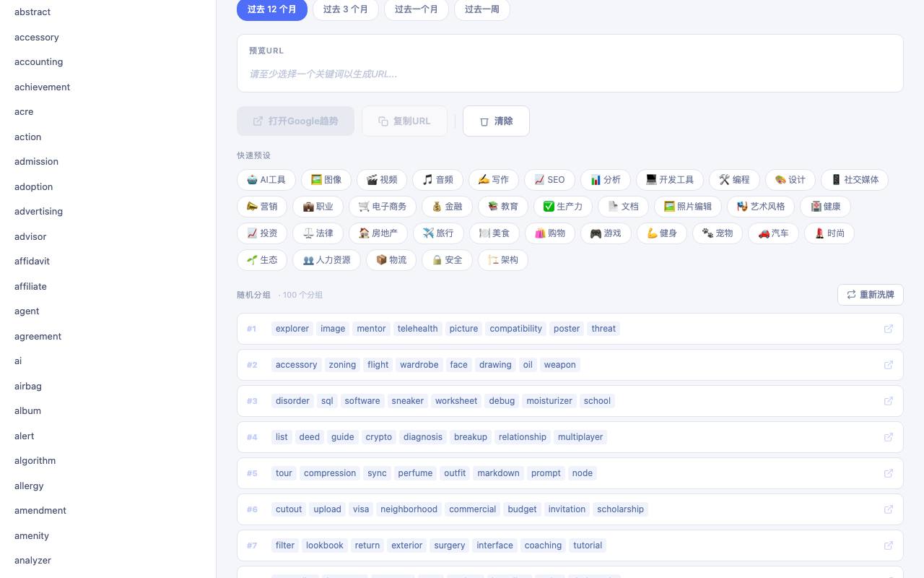Click the 'wardrobe' tag in group #2
Viewport: 924px width, 578px height.
(x=419, y=365)
